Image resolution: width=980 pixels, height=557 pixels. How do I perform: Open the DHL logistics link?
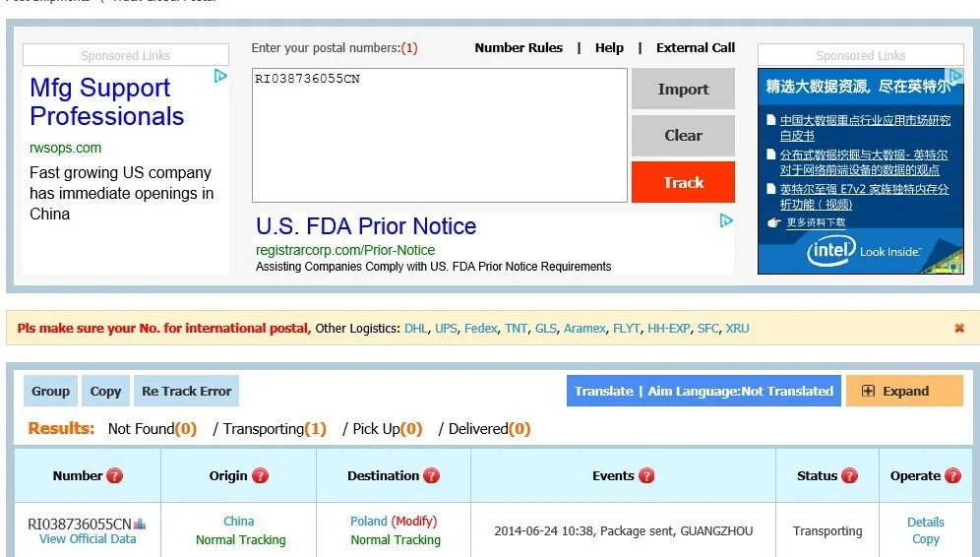(x=416, y=329)
